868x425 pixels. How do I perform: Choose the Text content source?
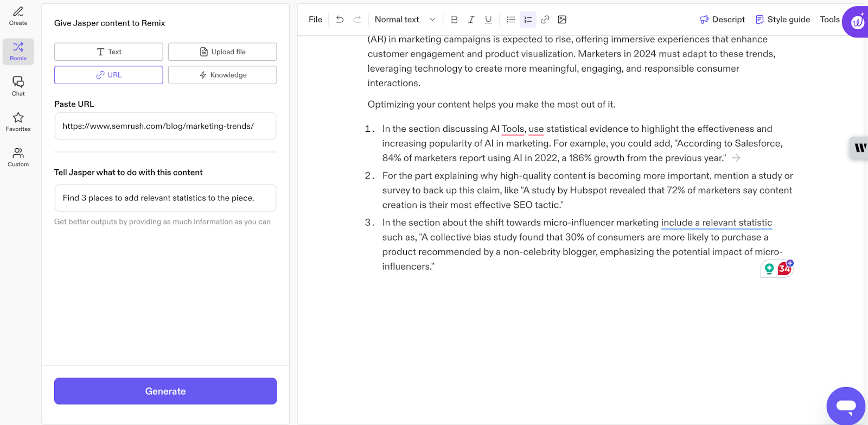[108, 52]
